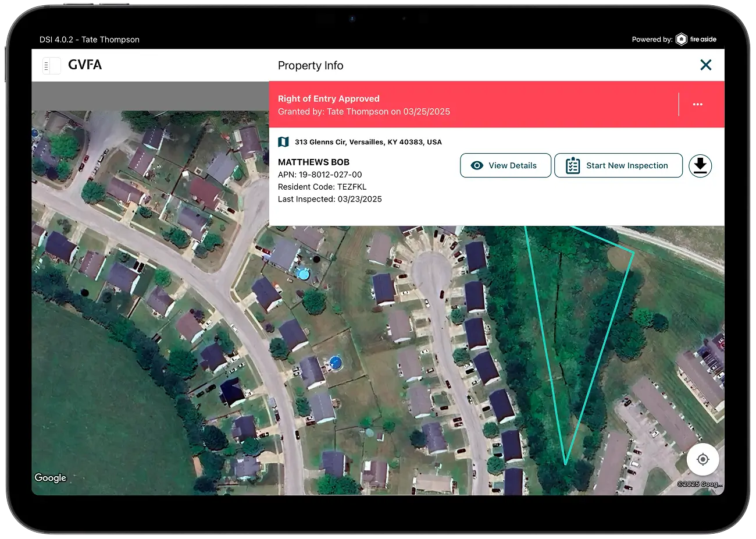
Task: Open the overflow menu on the Right of Entry banner
Action: (697, 104)
